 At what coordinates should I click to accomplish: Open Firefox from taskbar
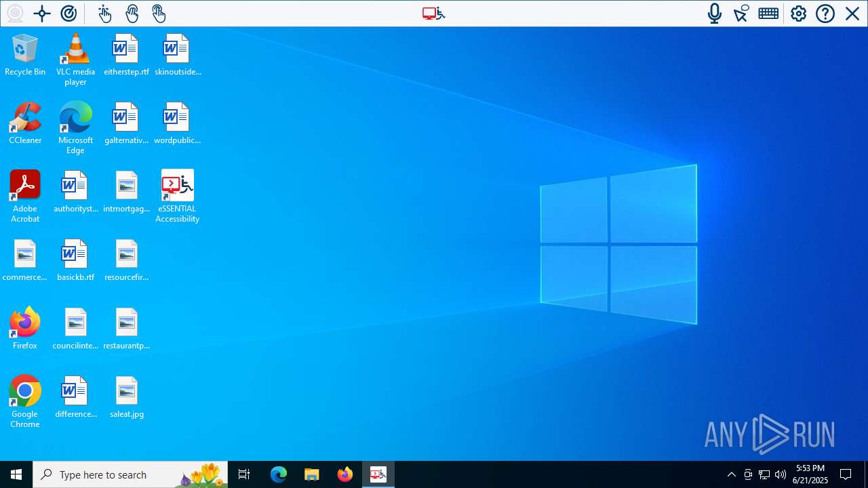(345, 474)
